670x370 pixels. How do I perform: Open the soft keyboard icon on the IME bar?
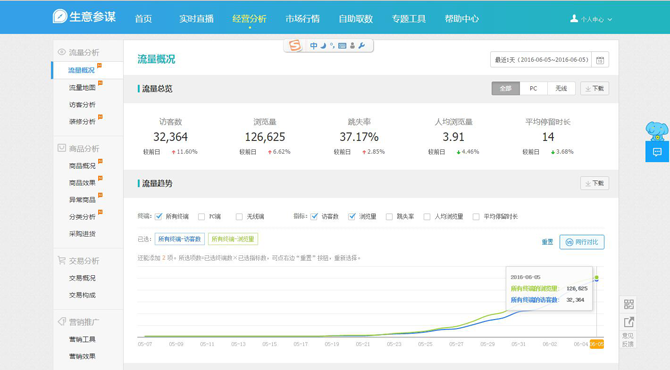click(342, 46)
